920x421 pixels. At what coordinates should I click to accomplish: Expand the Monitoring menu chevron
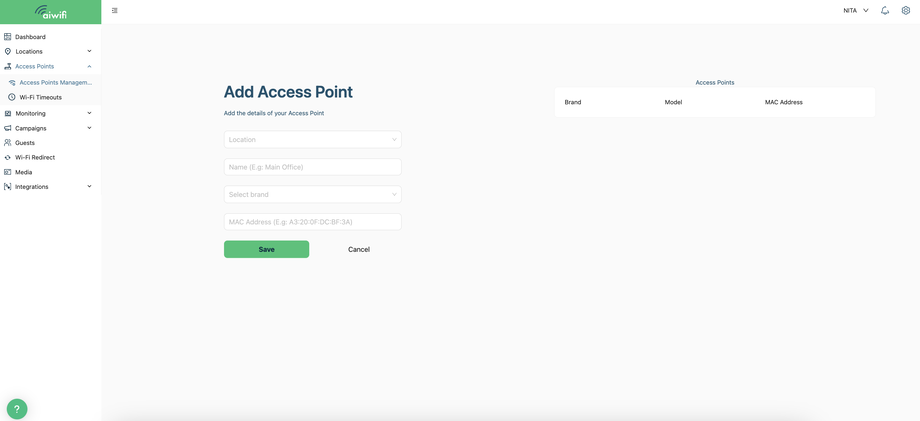89,113
